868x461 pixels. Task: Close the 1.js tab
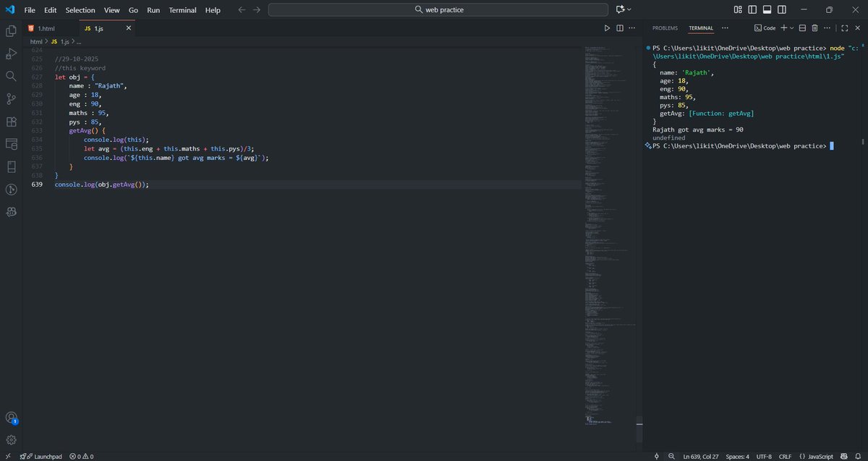coord(129,28)
